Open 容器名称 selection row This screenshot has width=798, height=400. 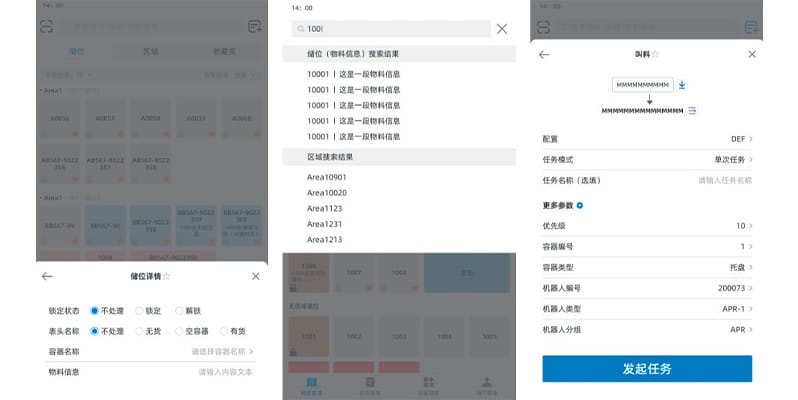(x=222, y=352)
